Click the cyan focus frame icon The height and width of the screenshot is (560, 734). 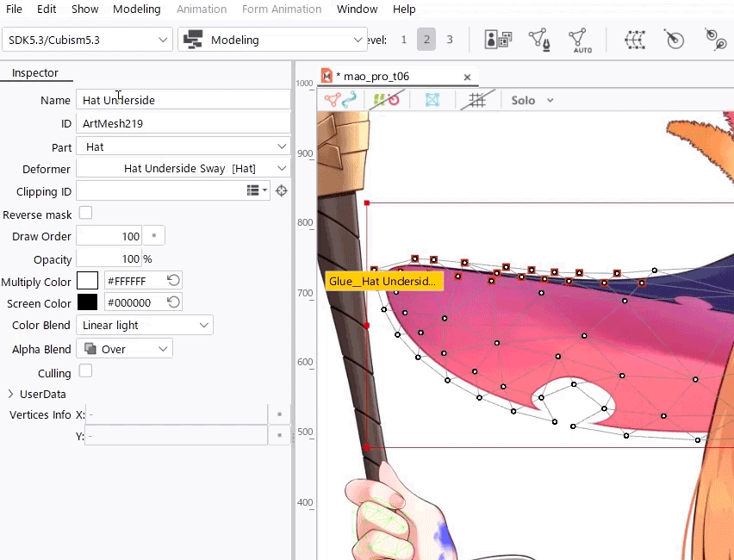coord(432,100)
